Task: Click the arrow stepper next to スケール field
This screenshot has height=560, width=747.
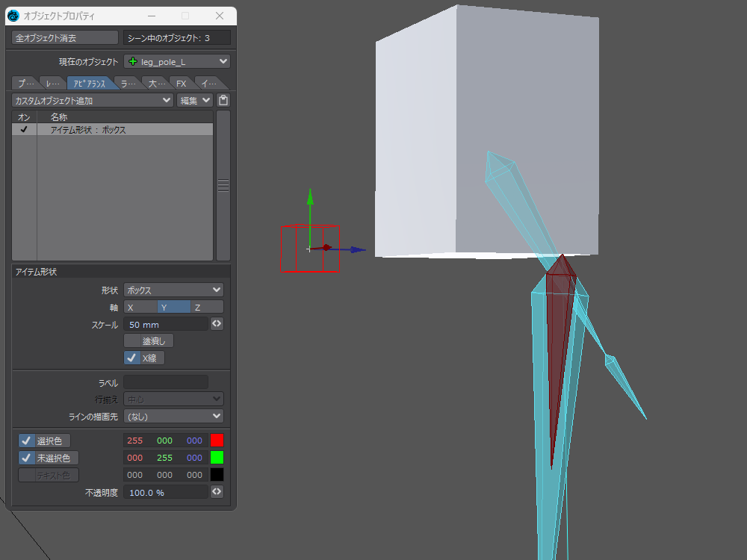Action: pos(217,324)
